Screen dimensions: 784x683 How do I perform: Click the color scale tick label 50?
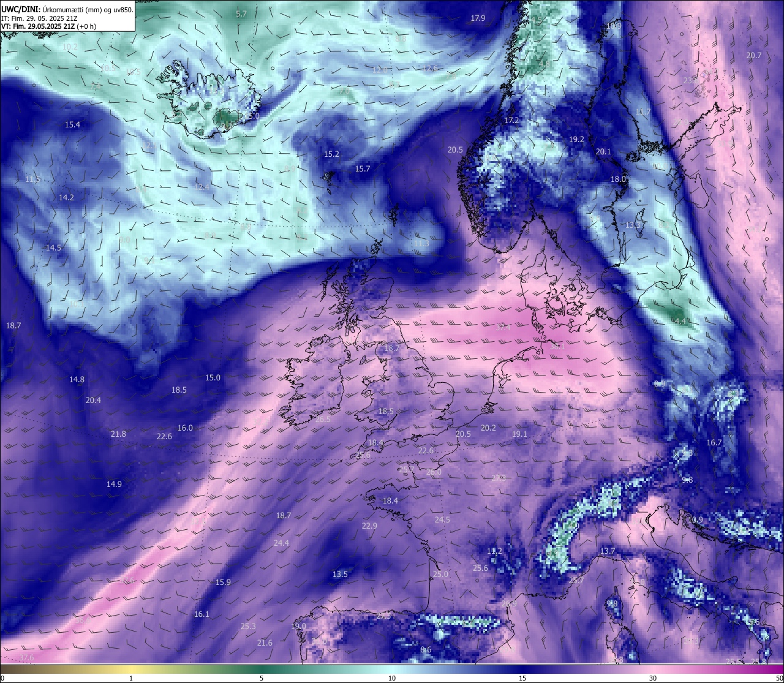(779, 678)
